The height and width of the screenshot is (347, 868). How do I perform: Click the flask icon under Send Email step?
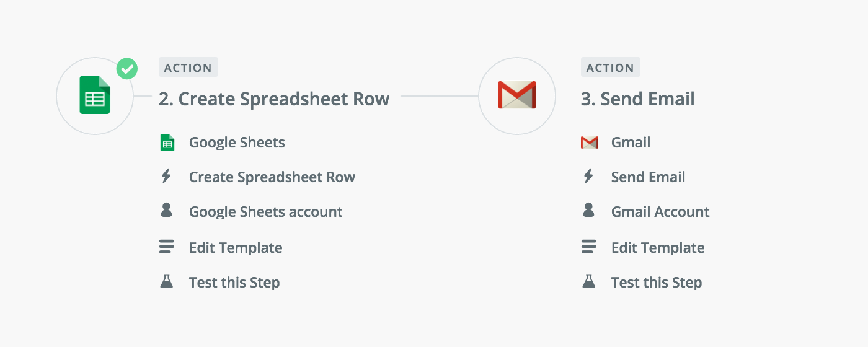point(589,282)
